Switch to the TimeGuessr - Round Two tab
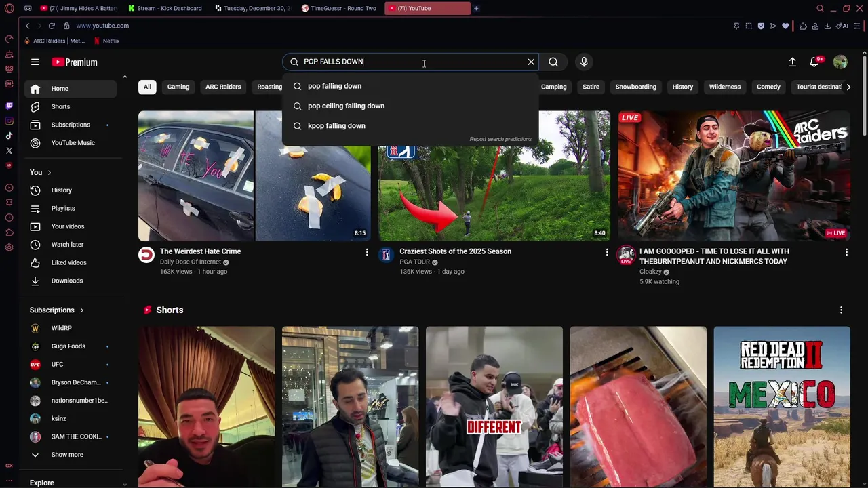The image size is (868, 488). pos(339,8)
